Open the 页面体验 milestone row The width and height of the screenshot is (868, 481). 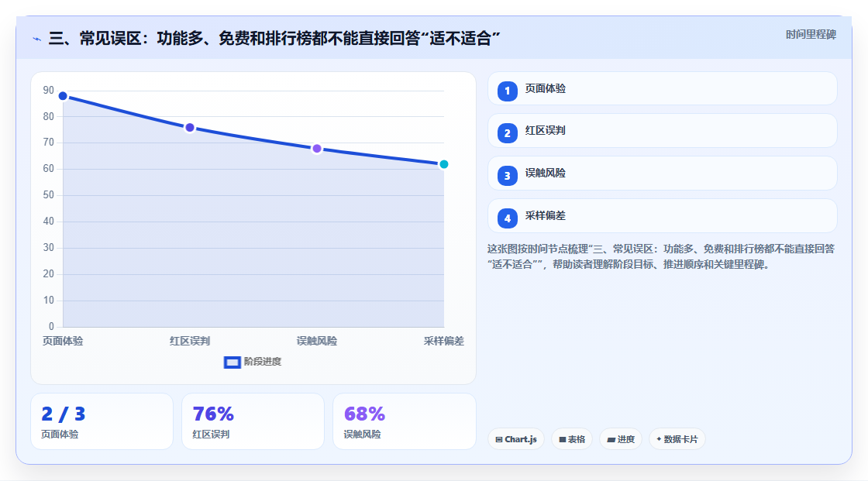[662, 88]
